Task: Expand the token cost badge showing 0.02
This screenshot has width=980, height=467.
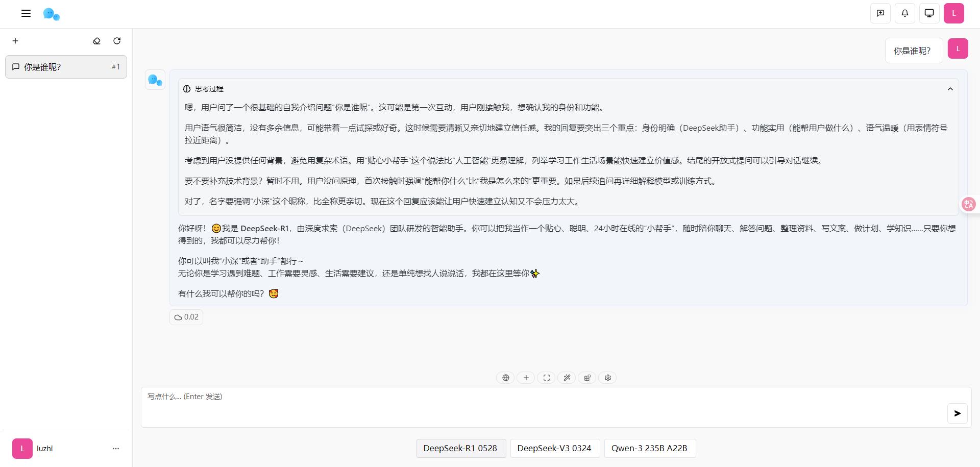Action: click(x=186, y=317)
